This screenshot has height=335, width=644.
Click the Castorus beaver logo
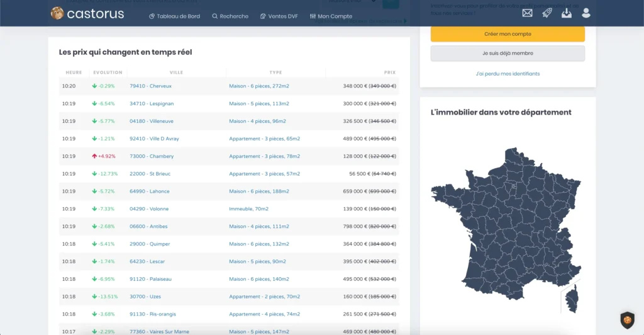tap(57, 13)
